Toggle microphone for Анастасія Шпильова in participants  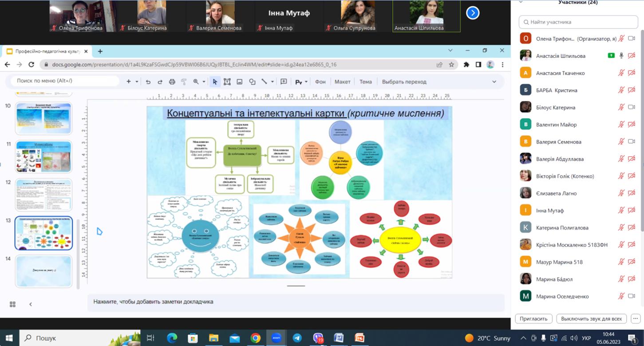(621, 56)
